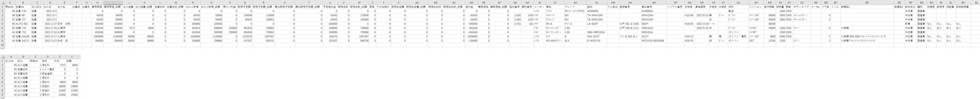Viewport: 980px width, 99px height.
Task: Select inspection date cell 2022/6/15
Action: click(702, 16)
